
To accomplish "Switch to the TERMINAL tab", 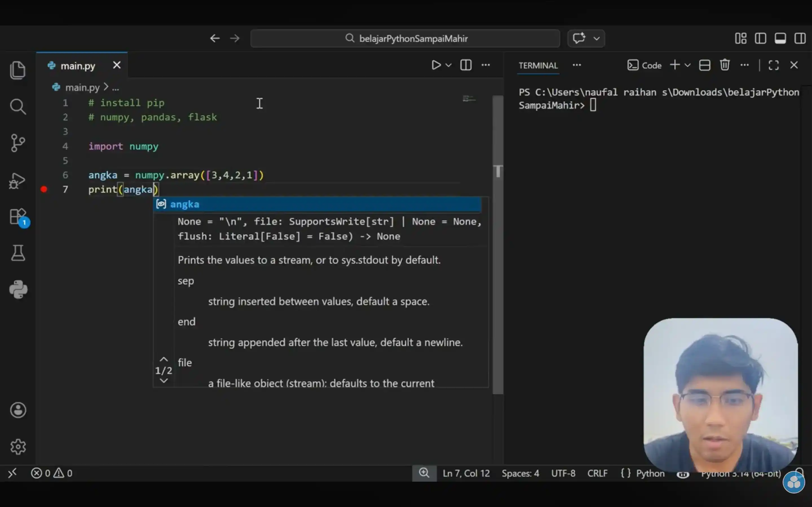I will (x=538, y=66).
